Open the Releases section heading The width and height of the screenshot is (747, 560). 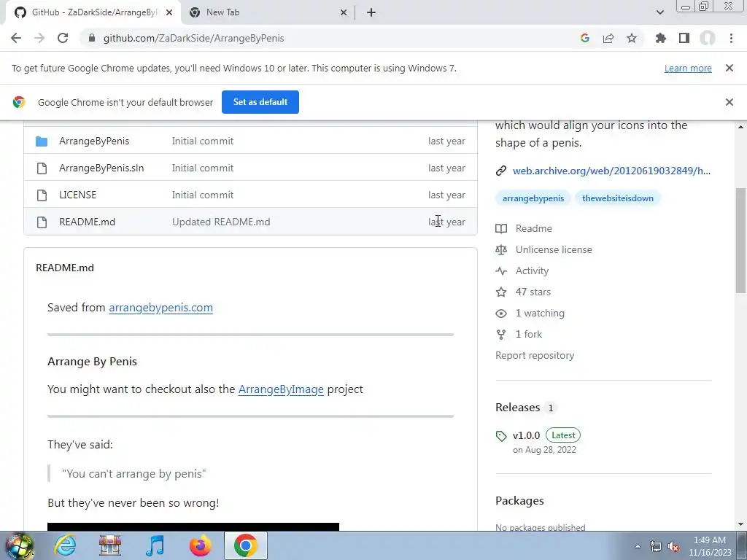tap(517, 408)
